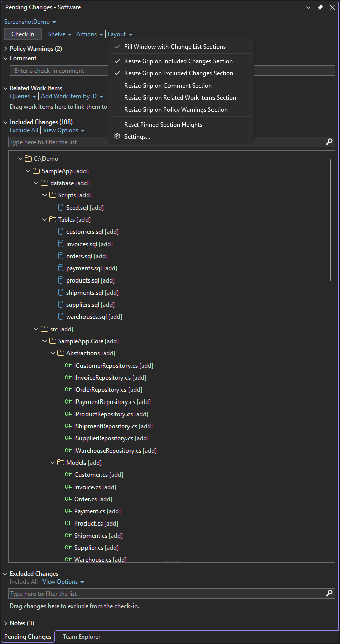Click the customers.sql file icon

pos(61,232)
